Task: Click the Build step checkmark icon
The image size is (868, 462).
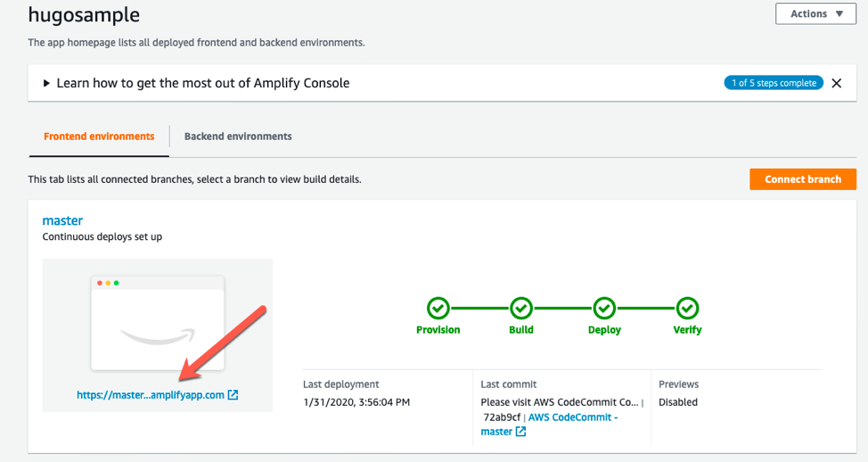Action: 521,309
